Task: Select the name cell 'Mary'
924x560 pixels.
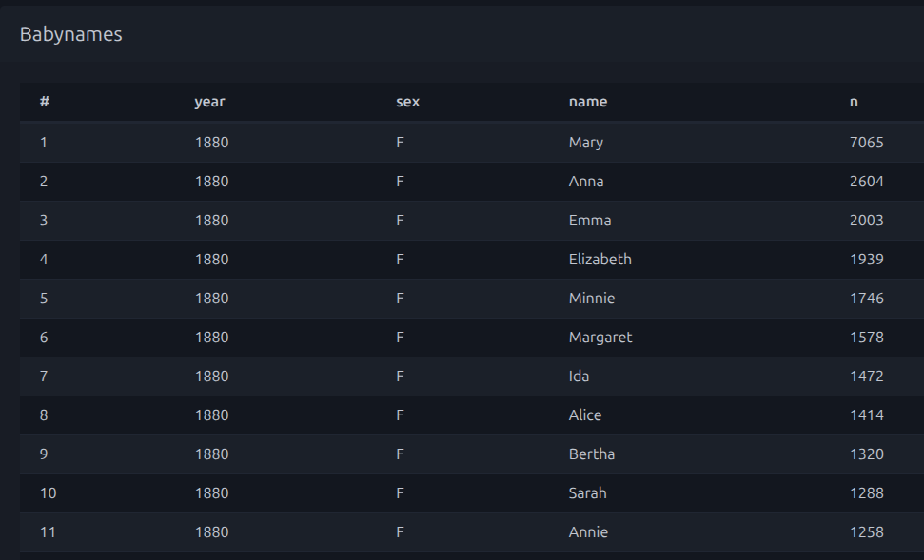Action: [586, 143]
